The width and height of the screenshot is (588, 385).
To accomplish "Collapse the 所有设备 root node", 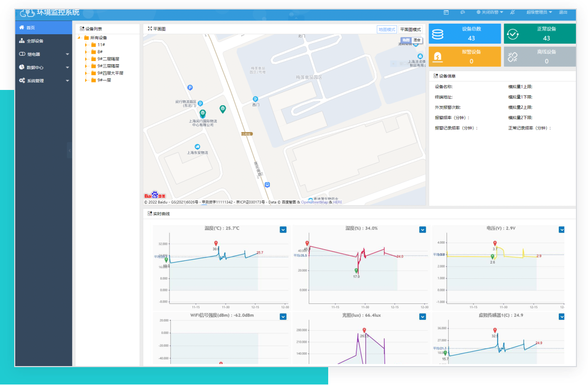I will [79, 38].
